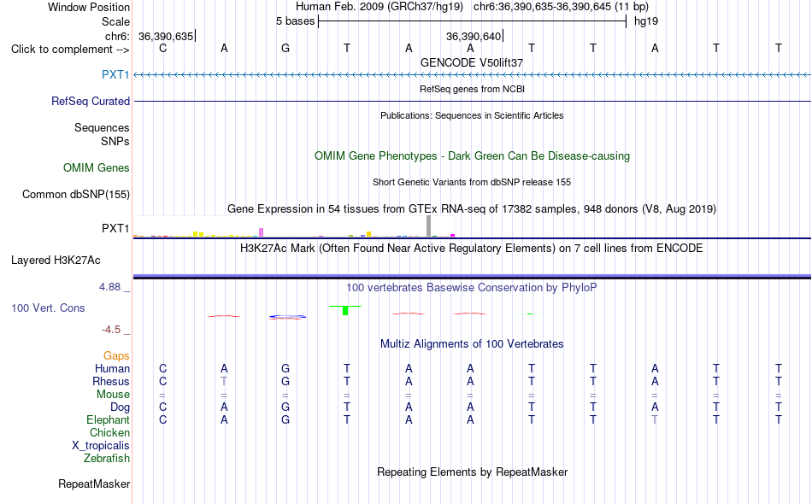Open 'Publications: Sequences in Scientific Articles' title
812x504 pixels.
[x=472, y=115]
